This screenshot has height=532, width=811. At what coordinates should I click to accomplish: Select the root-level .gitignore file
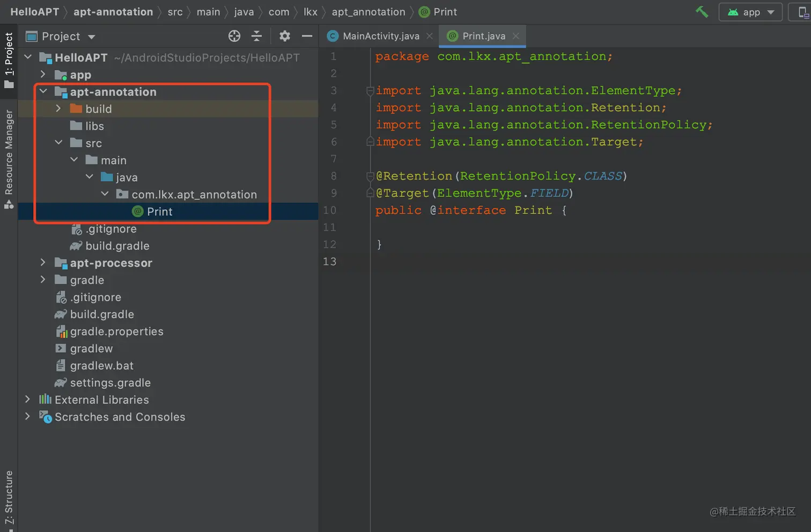pos(95,297)
